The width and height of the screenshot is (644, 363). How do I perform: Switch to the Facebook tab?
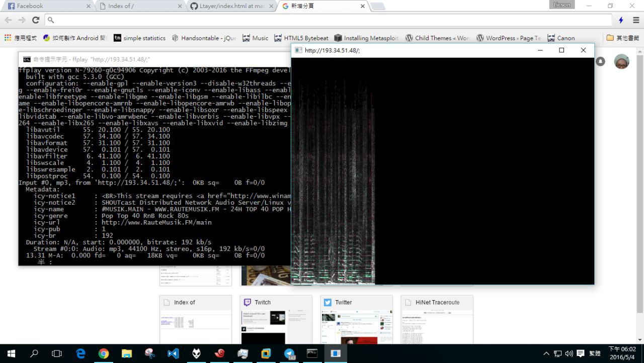point(45,6)
